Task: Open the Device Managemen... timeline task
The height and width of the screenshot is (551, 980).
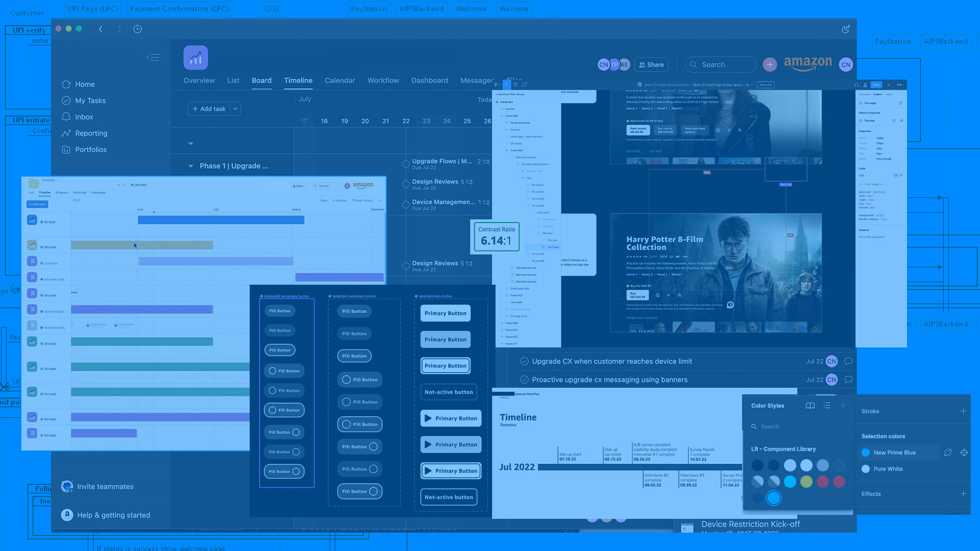Action: pos(444,202)
